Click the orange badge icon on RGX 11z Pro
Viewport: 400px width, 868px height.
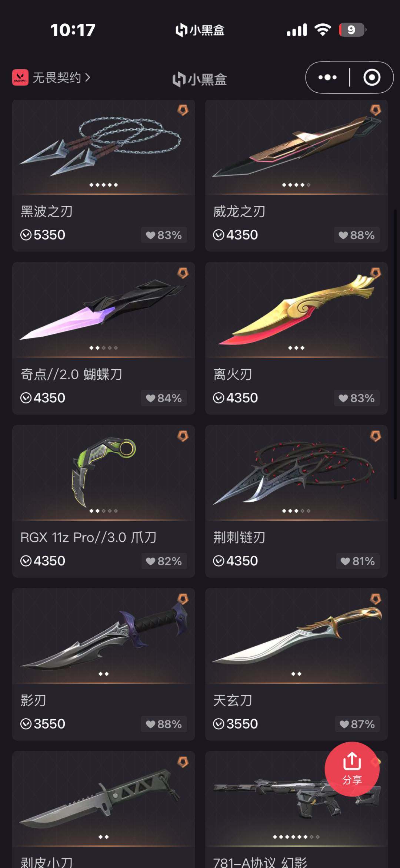point(183,436)
